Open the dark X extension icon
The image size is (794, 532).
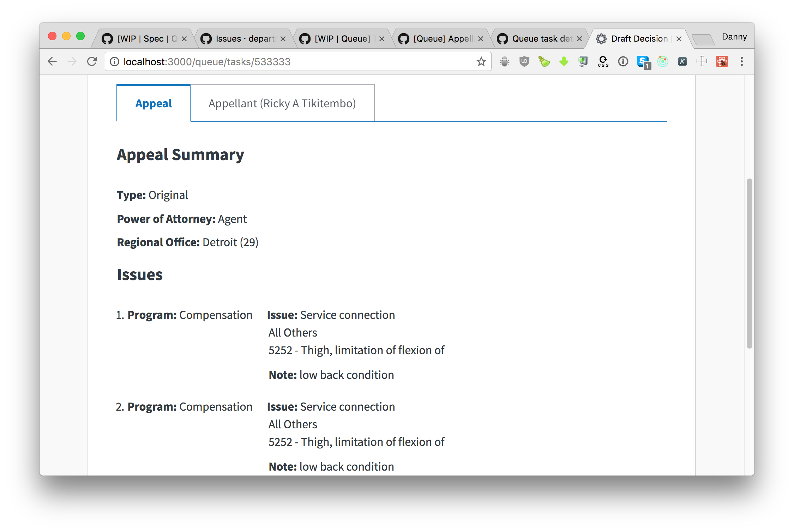pyautogui.click(x=682, y=62)
